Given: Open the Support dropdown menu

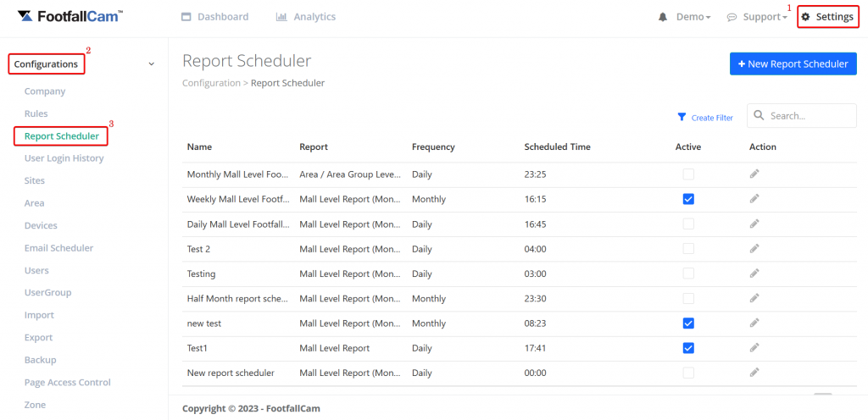Looking at the screenshot, I should [x=765, y=17].
